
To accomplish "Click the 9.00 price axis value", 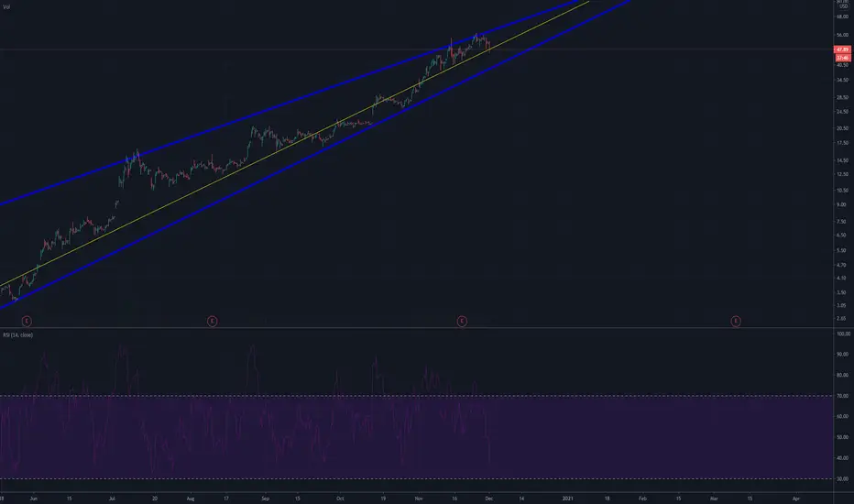I will [x=841, y=204].
